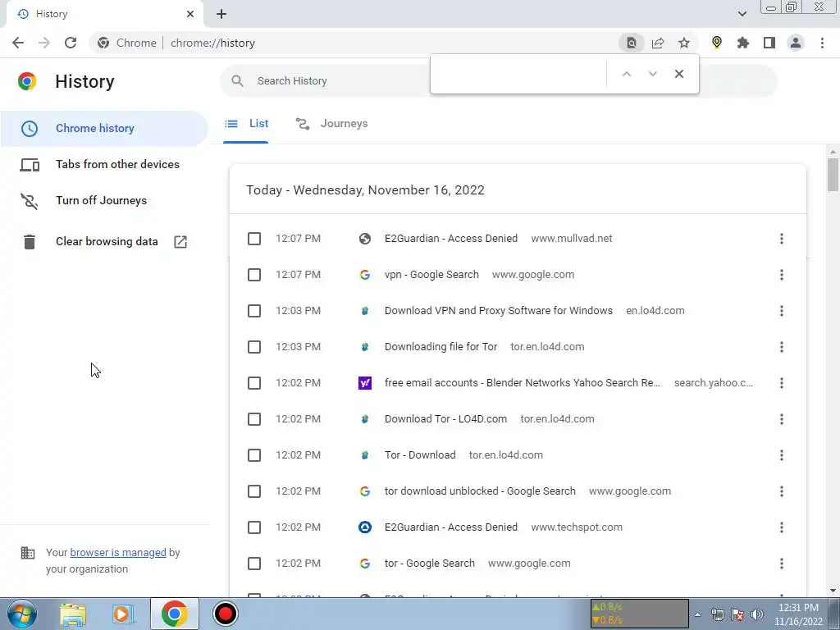This screenshot has width=840, height=630.
Task: Tick checkbox for Download Tor - LO4D.com
Action: coord(254,419)
